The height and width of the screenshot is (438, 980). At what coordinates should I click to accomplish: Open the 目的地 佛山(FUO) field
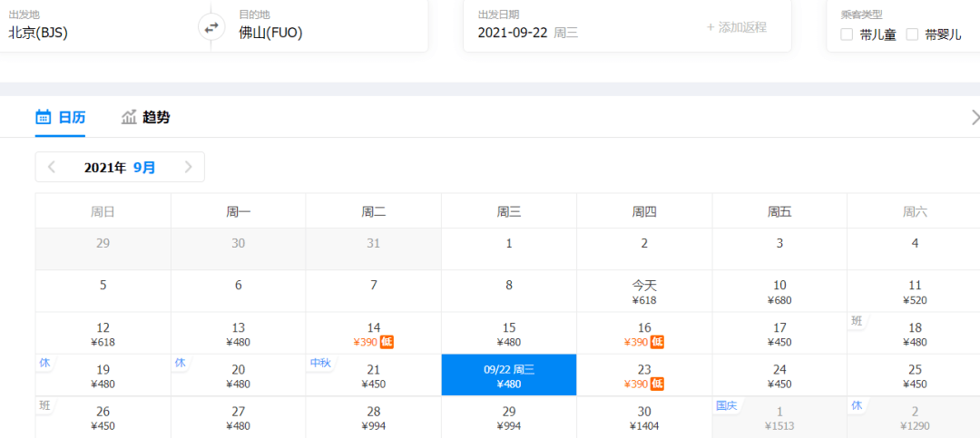pos(320,25)
